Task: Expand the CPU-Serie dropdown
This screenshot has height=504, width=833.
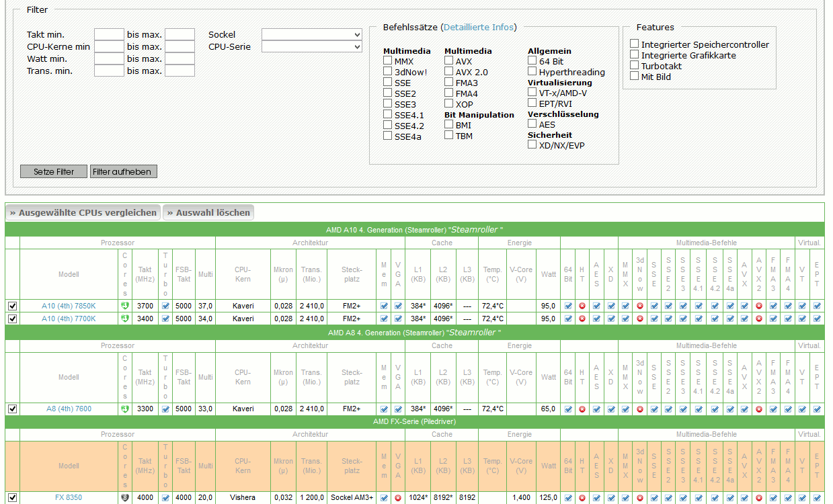Action: click(312, 47)
